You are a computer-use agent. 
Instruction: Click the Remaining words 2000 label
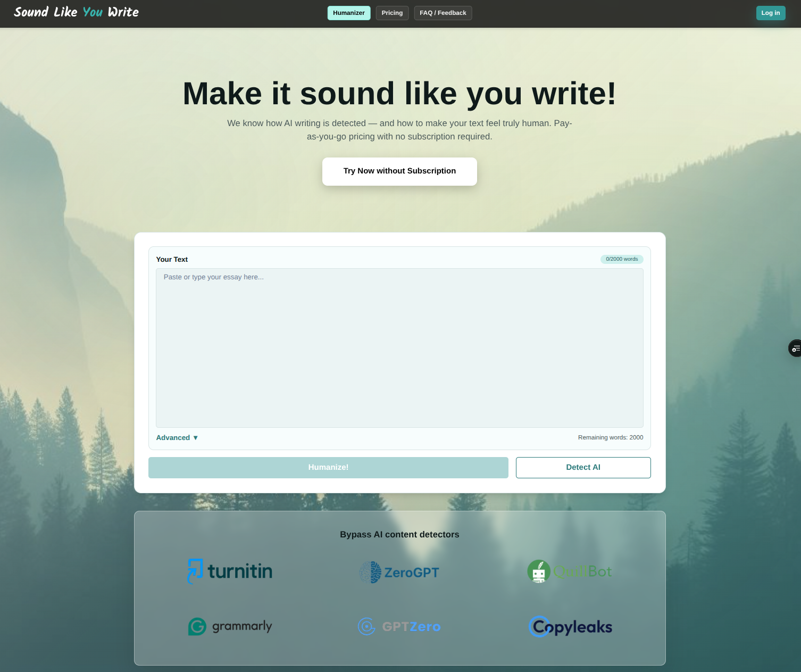[x=610, y=437]
